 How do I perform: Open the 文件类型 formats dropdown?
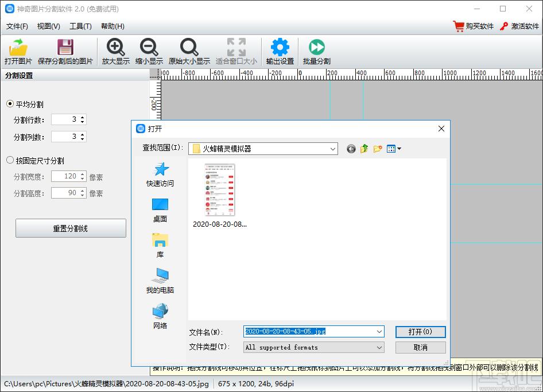pyautogui.click(x=379, y=347)
